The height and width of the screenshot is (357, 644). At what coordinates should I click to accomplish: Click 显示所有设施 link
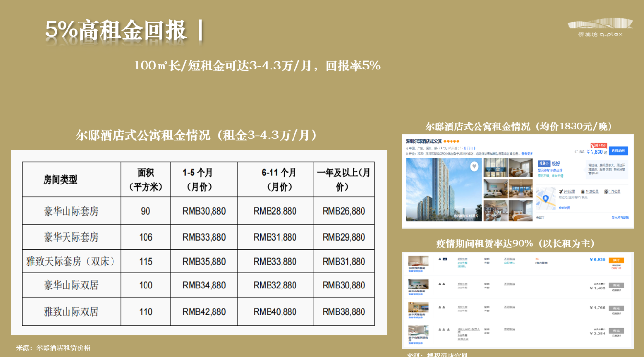(620, 217)
